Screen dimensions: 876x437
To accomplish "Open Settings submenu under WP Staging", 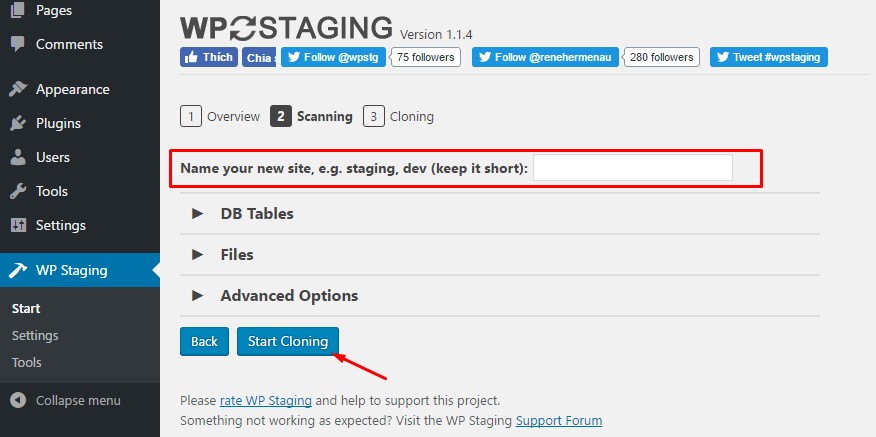I will click(x=35, y=335).
